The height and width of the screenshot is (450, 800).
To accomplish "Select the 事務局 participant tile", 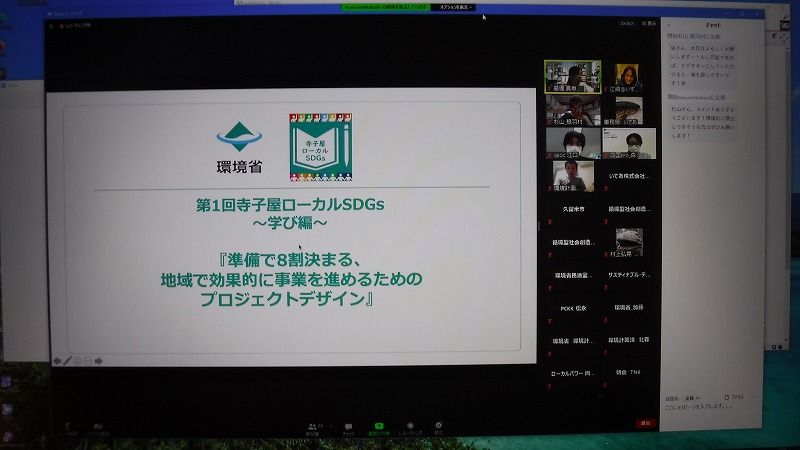I will tap(629, 111).
